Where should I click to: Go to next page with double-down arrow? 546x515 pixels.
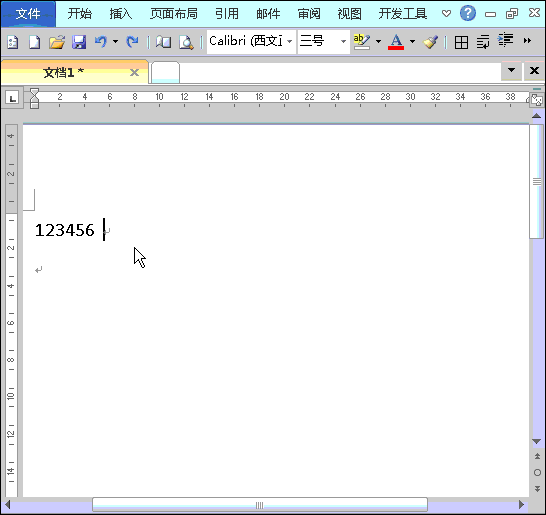tap(537, 489)
